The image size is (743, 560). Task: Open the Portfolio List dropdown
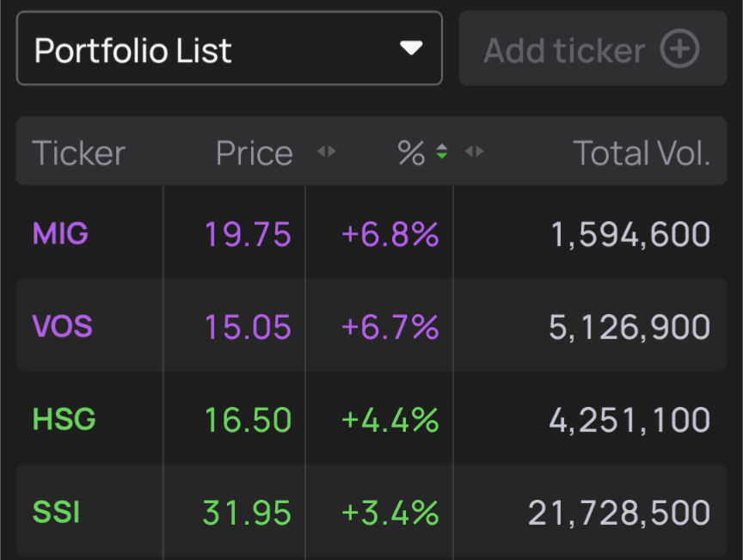click(229, 48)
